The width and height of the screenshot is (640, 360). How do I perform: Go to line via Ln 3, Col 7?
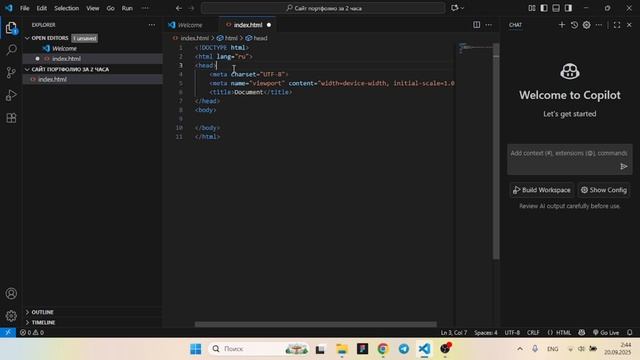(454, 332)
